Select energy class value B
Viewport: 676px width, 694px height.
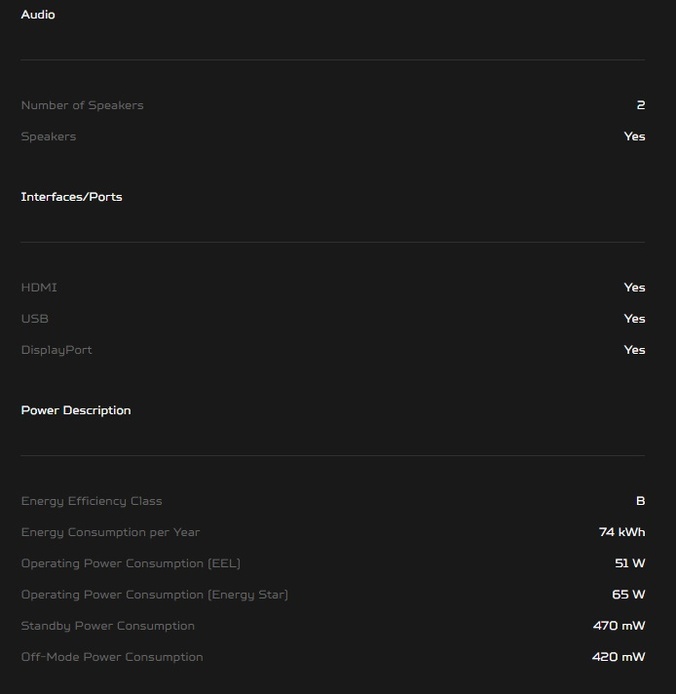641,501
